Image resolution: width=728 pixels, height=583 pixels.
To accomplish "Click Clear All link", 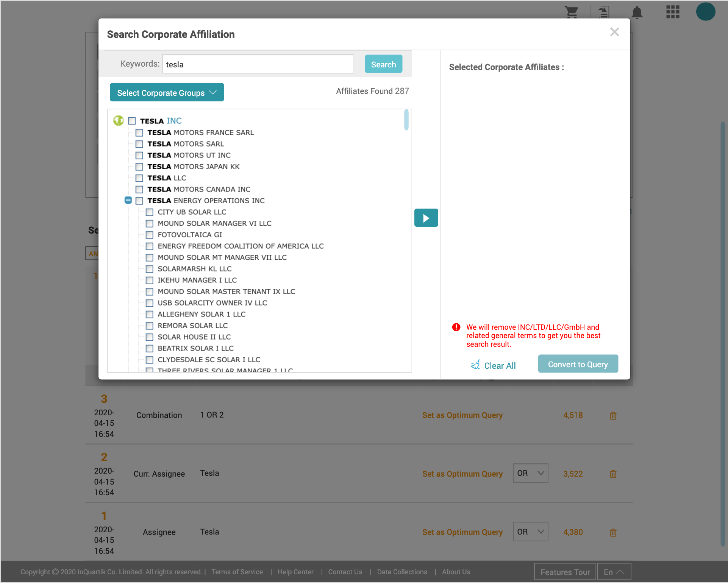I will (x=493, y=365).
